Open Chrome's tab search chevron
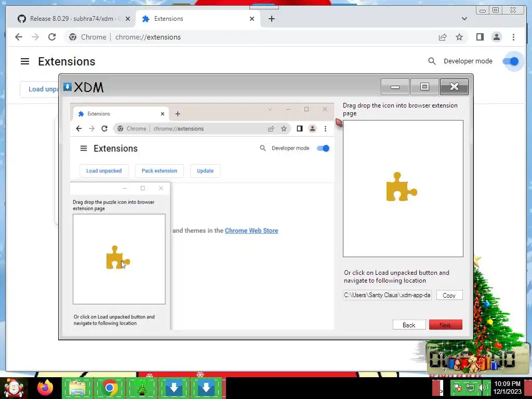Viewport: 532px width, 399px height. [x=464, y=19]
